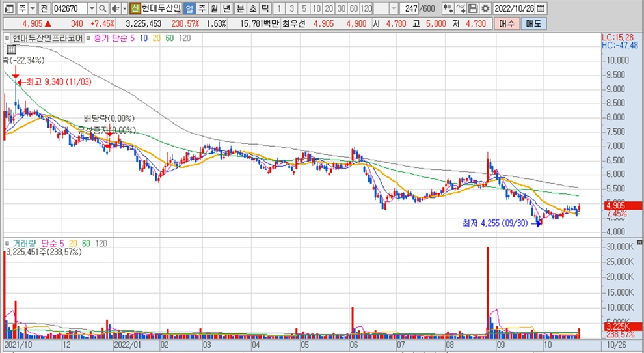
Task: Click the save chart floppy disk icon
Action: [x=473, y=8]
